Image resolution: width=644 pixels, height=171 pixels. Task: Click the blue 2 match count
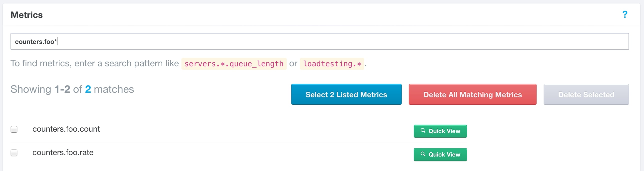[x=88, y=89]
